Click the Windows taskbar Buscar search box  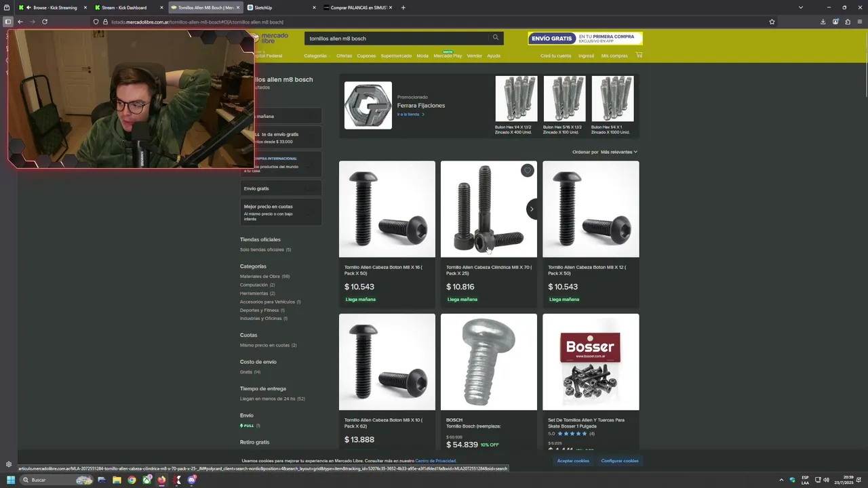tap(58, 480)
